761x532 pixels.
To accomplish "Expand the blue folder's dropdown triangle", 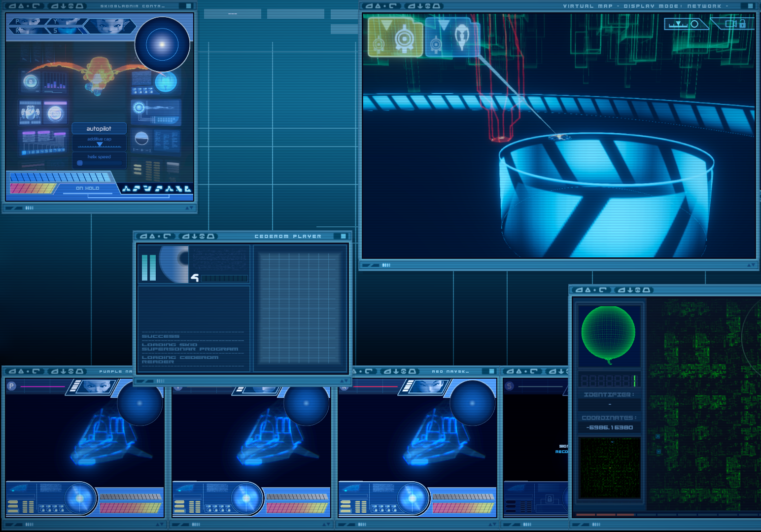I will point(444,25).
